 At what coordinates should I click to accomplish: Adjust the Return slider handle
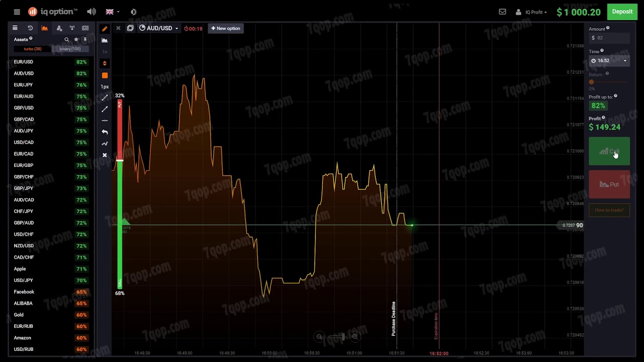pyautogui.click(x=591, y=82)
